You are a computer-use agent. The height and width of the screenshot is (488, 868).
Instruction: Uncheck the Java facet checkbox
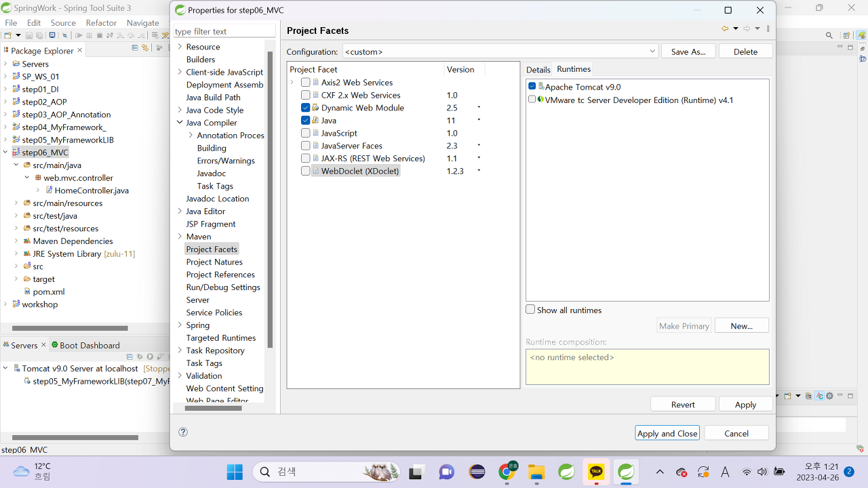[x=306, y=121]
